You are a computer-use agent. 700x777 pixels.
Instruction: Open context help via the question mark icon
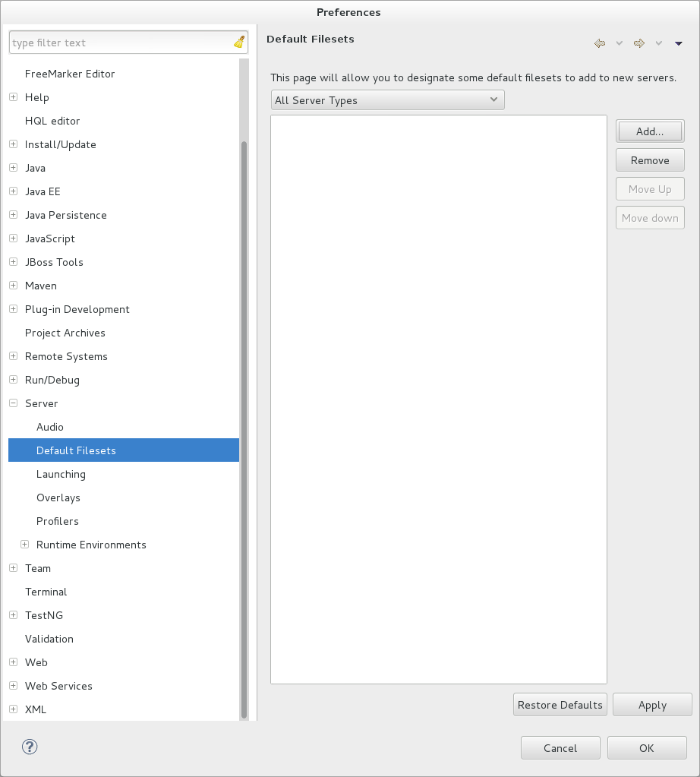coord(30,747)
